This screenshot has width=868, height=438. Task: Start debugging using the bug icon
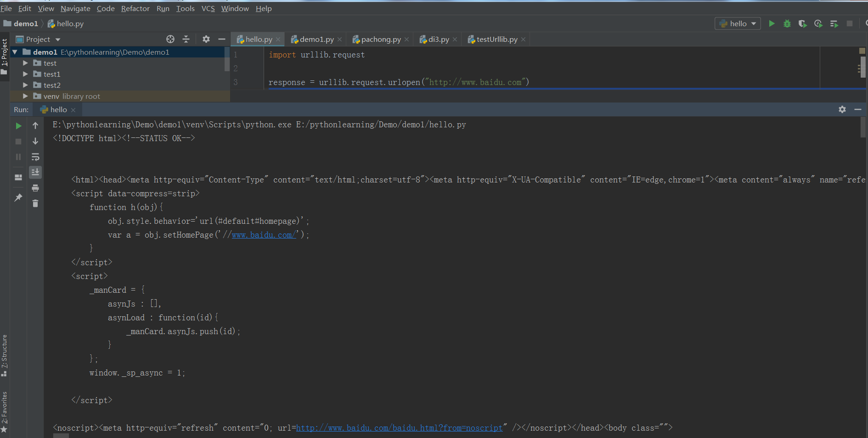pos(787,23)
